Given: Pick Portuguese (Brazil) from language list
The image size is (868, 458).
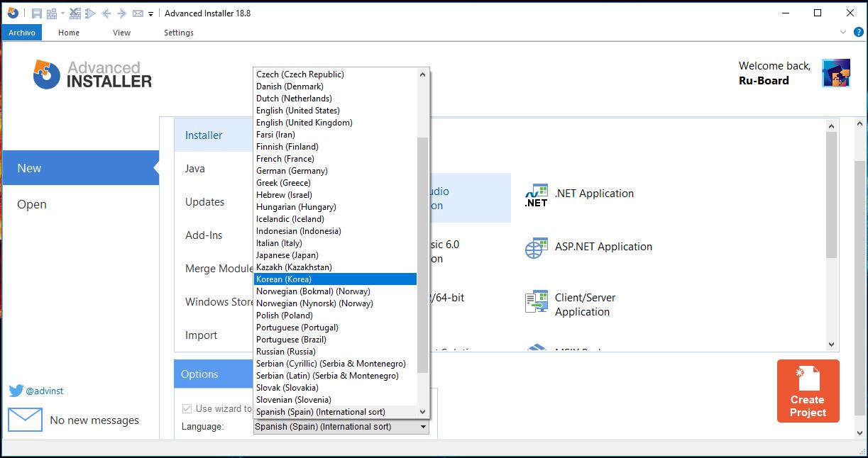Looking at the screenshot, I should [x=335, y=340].
